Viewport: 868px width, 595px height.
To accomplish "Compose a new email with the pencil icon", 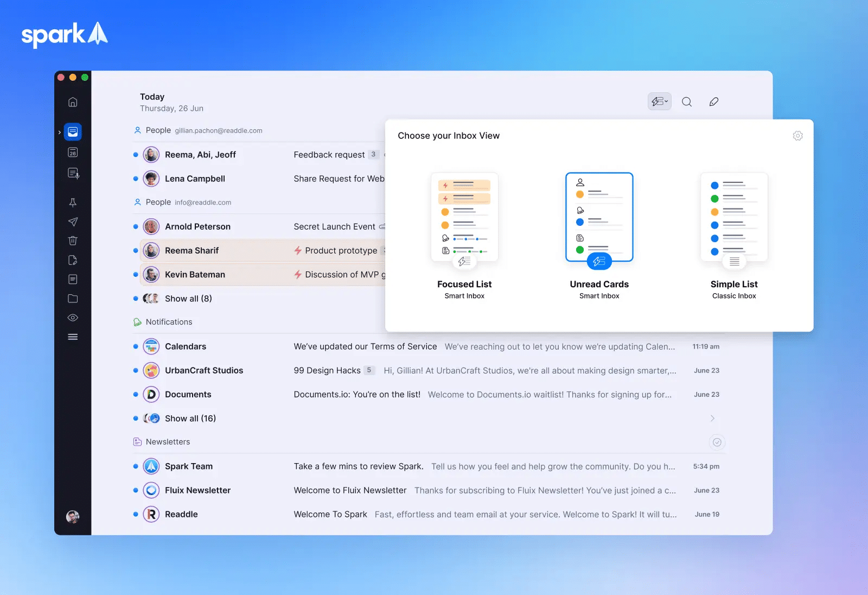I will pyautogui.click(x=714, y=102).
